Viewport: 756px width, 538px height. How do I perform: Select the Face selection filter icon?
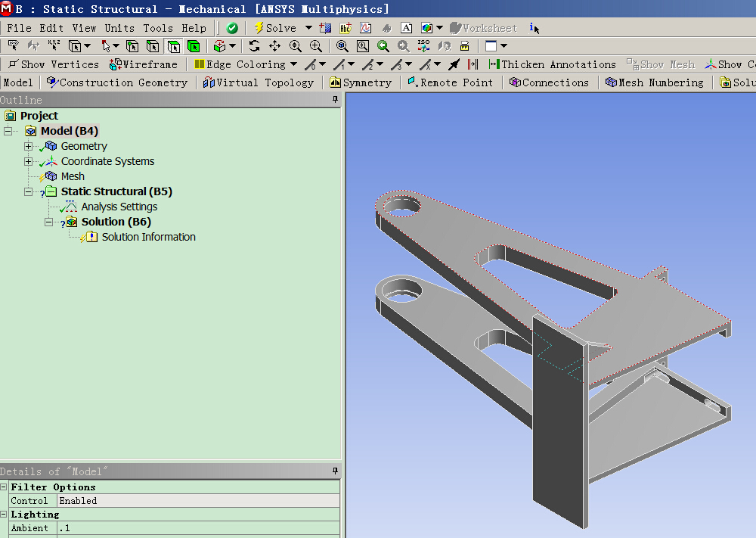pyautogui.click(x=173, y=46)
